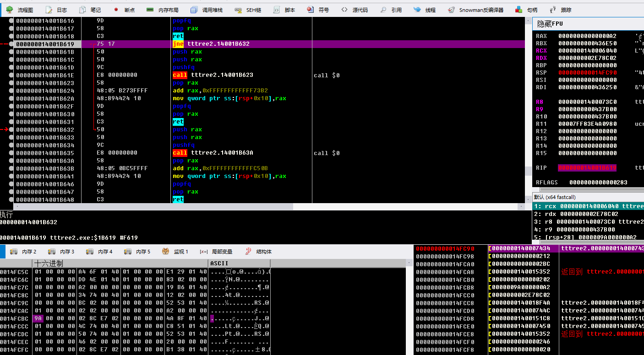This screenshot has width=644, height=355.
Task: Open the Snowman反编译器 tab
Action: pos(476,10)
